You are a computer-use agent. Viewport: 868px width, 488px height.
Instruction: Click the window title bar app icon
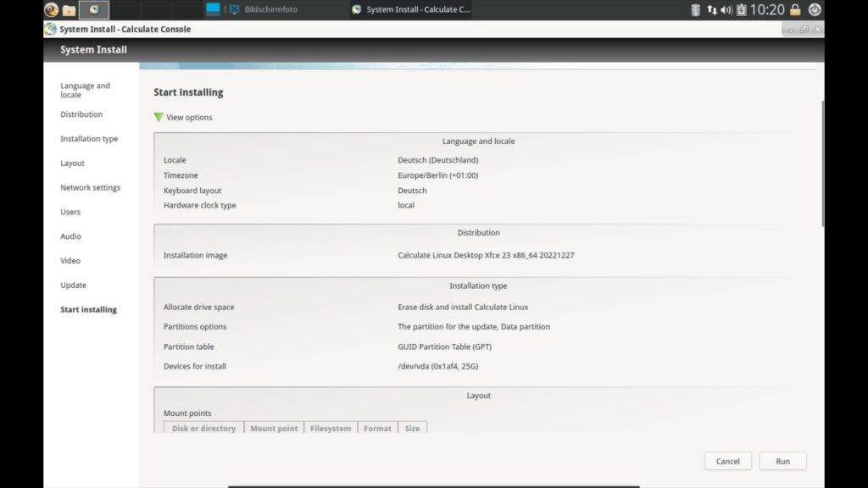[50, 29]
